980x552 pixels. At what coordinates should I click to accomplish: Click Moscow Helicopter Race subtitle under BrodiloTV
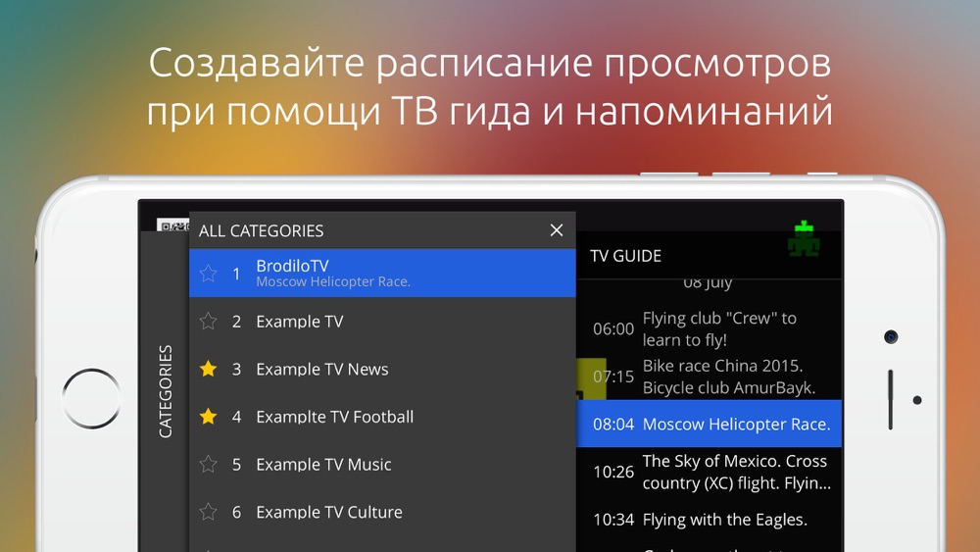click(x=333, y=282)
